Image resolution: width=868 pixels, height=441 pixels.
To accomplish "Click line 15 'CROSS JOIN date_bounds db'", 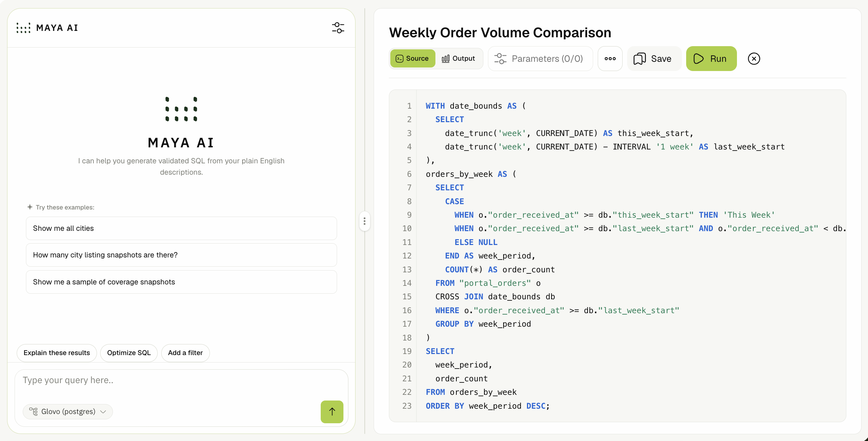I will [x=495, y=297].
